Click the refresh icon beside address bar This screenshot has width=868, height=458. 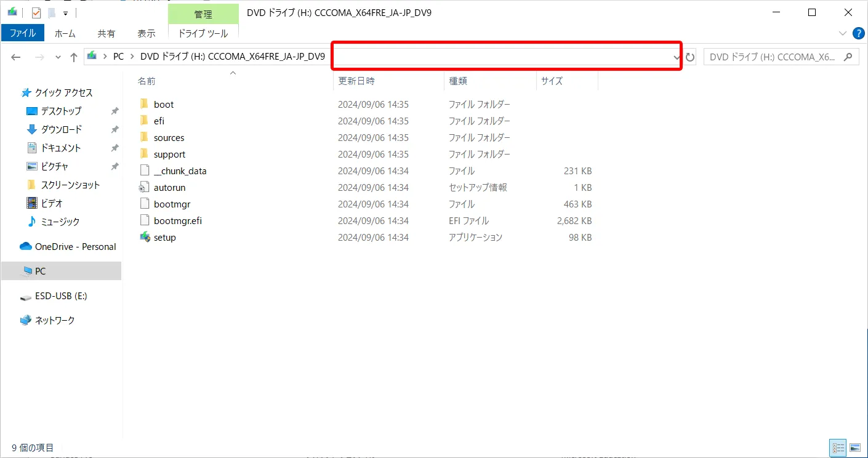tap(690, 57)
